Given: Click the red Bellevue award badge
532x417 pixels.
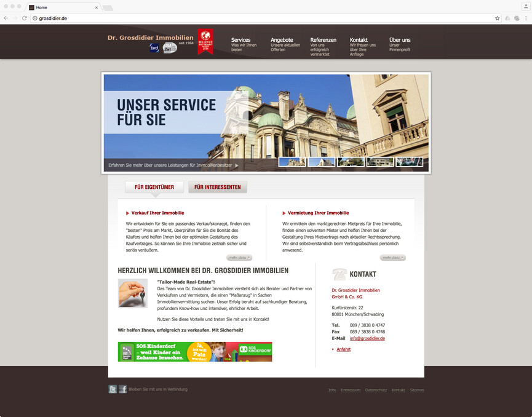Looking at the screenshot, I should [205, 42].
